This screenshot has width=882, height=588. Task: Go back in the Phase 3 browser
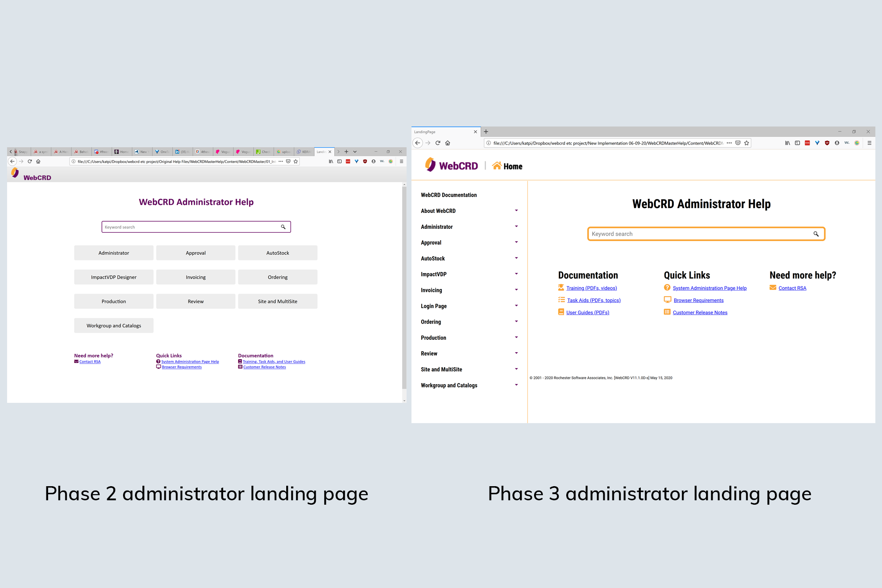(418, 143)
